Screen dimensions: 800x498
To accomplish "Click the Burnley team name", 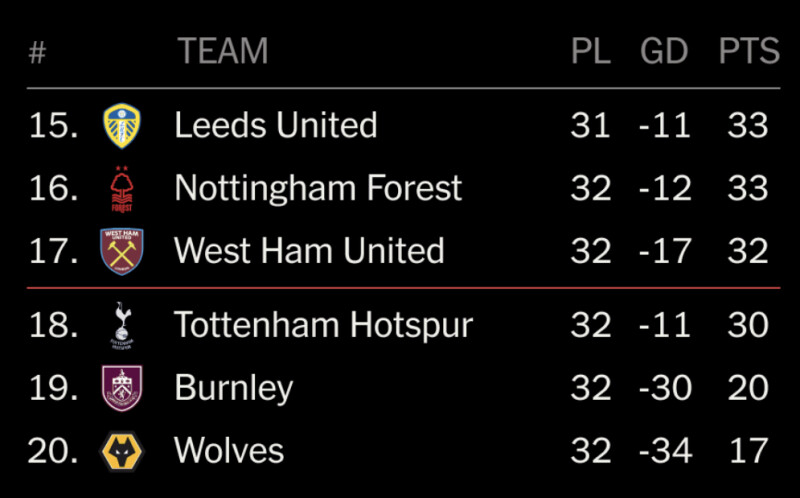I will [x=234, y=388].
